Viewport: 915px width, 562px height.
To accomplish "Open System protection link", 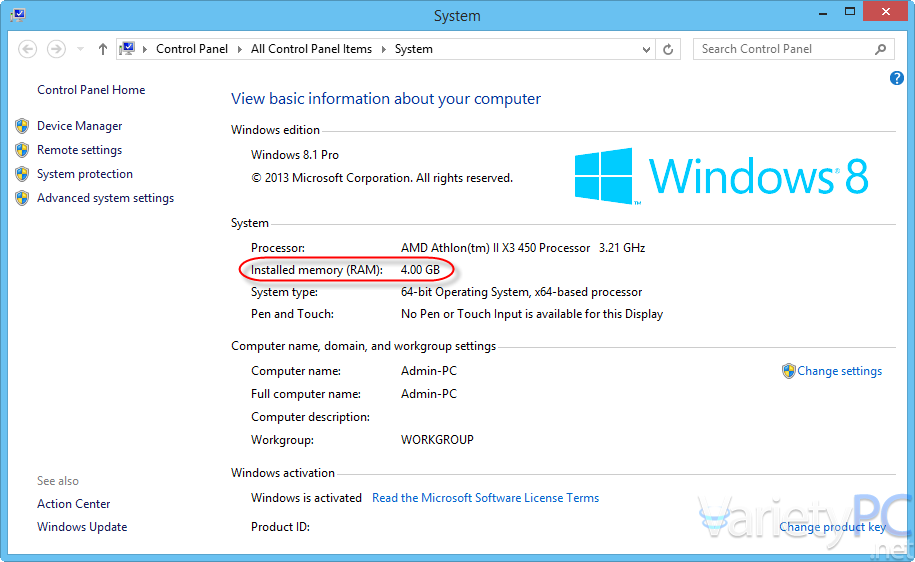I will 85,174.
